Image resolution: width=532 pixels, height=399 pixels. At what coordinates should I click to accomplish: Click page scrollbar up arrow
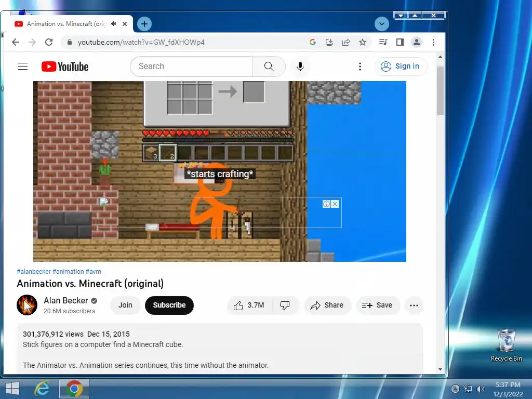pyautogui.click(x=440, y=57)
